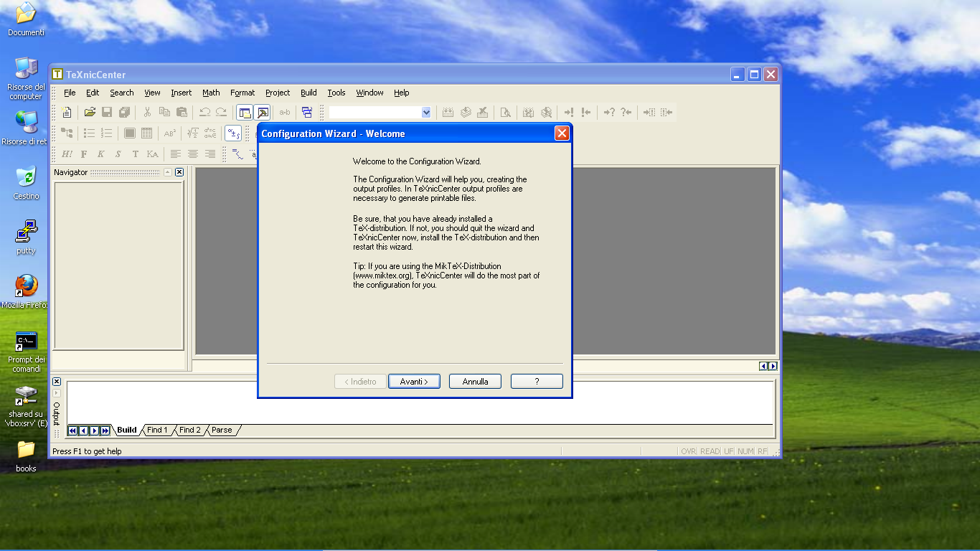This screenshot has width=980, height=551.
Task: Click the New document toolbar icon
Action: tap(67, 112)
